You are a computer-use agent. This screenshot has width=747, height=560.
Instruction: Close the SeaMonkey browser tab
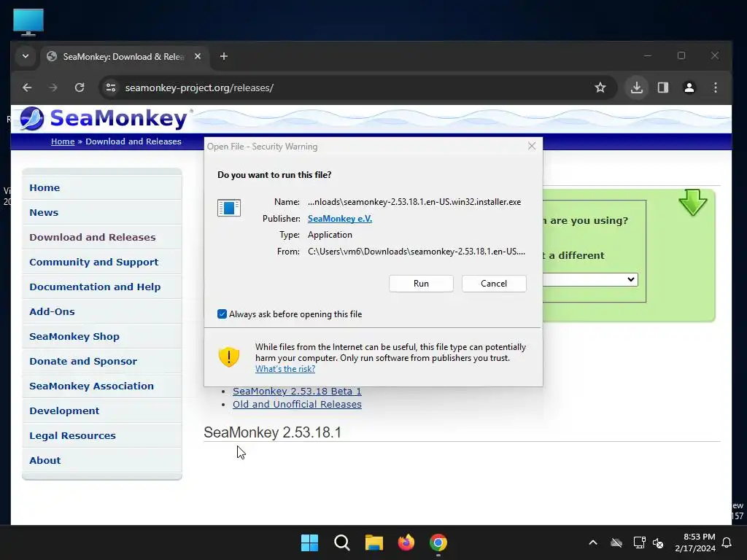point(198,56)
